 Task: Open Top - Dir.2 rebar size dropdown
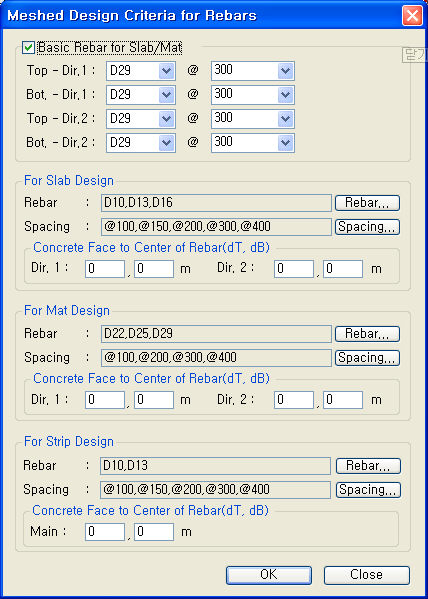tap(141, 119)
